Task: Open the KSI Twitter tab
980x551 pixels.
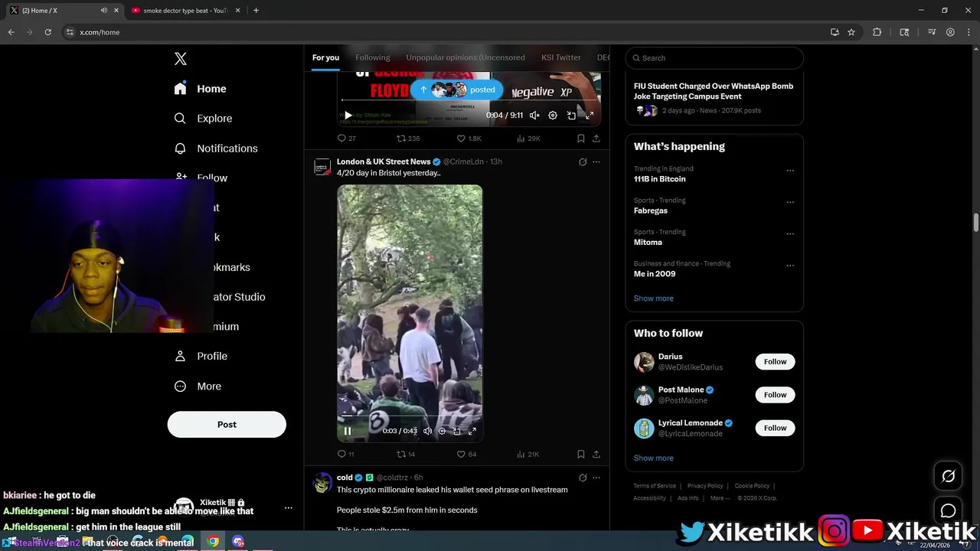Action: pos(561,57)
